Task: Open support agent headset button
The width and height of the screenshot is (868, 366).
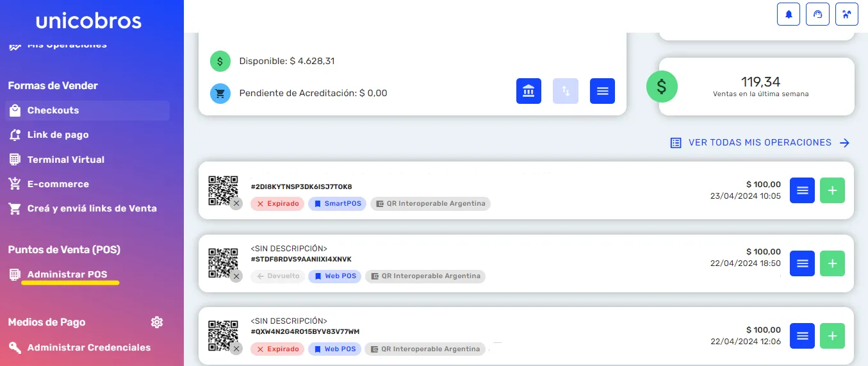Action: click(x=817, y=14)
